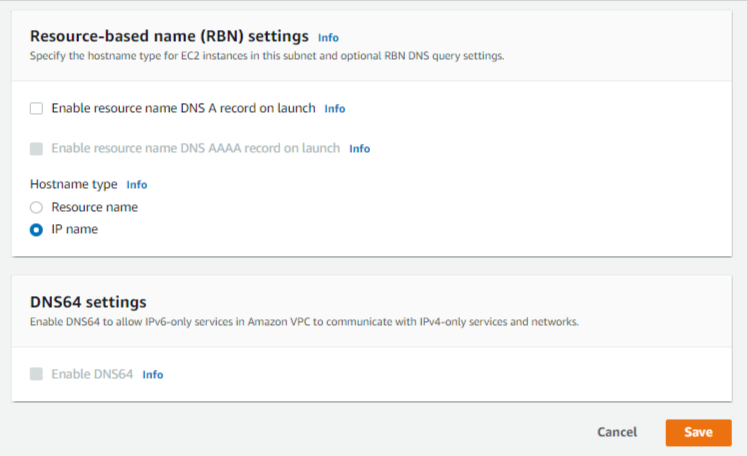Viewport: 747px width, 456px height.
Task: Select the IP name radio button
Action: [x=36, y=230]
